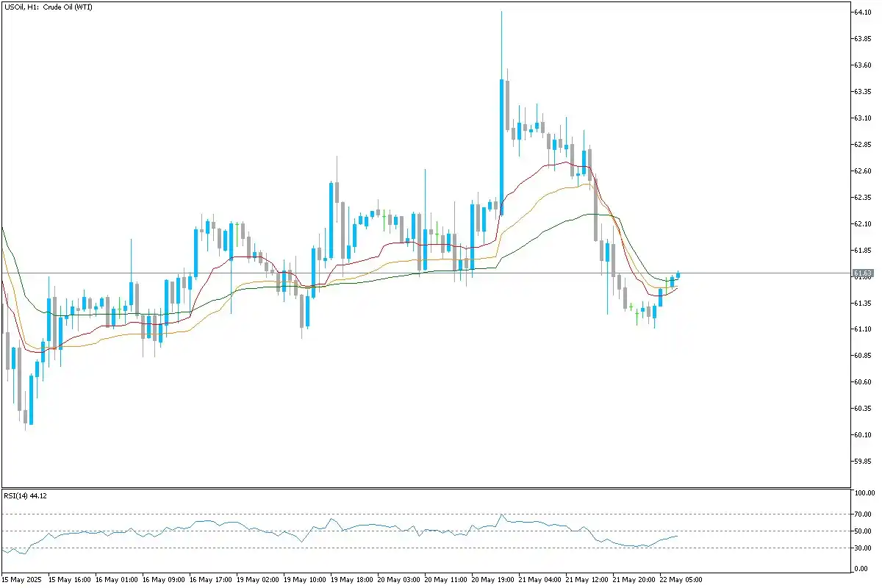Click the RSI scale label 100.00
The image size is (882, 588).
point(863,493)
